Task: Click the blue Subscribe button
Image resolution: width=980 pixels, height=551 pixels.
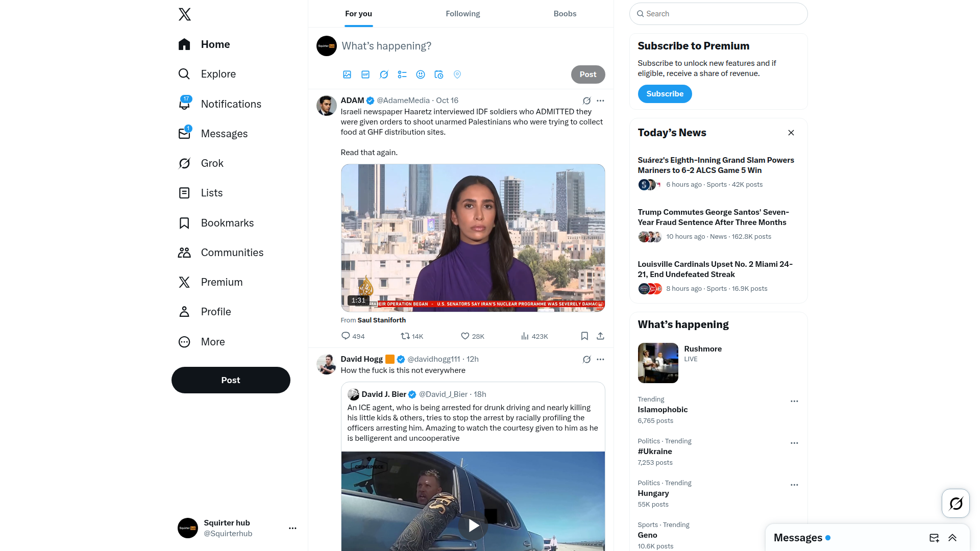Action: 665,94
